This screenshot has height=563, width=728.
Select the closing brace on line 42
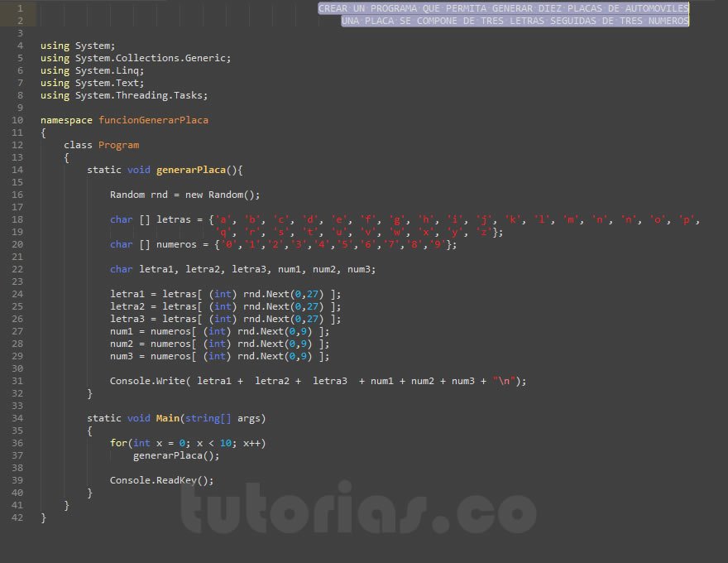[x=43, y=517]
